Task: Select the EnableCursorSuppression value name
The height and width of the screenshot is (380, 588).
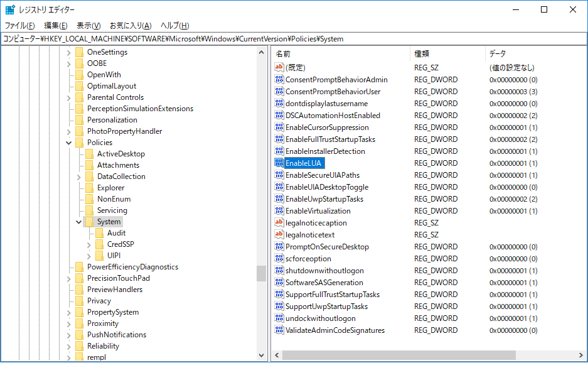Action: [327, 127]
